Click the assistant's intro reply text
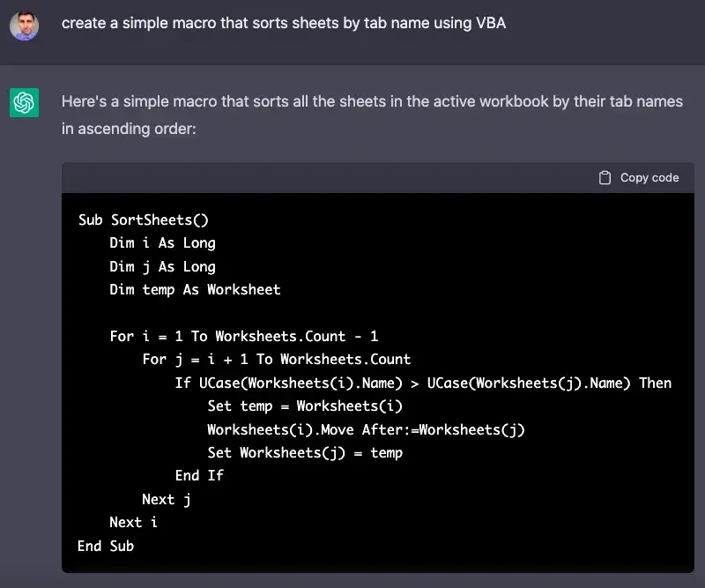This screenshot has width=705, height=588. click(x=371, y=115)
